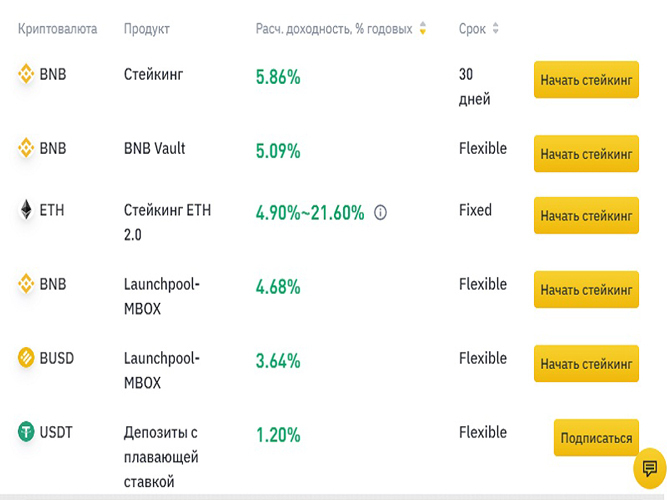This screenshot has height=500, width=667.
Task: Click Подписаться for USDT deposit
Action: (x=596, y=437)
